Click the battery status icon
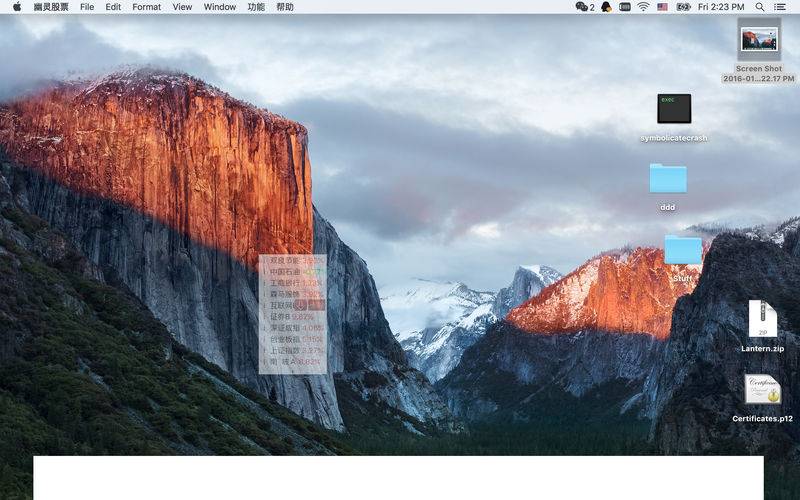Screen dimensions: 800x500 point(683,7)
